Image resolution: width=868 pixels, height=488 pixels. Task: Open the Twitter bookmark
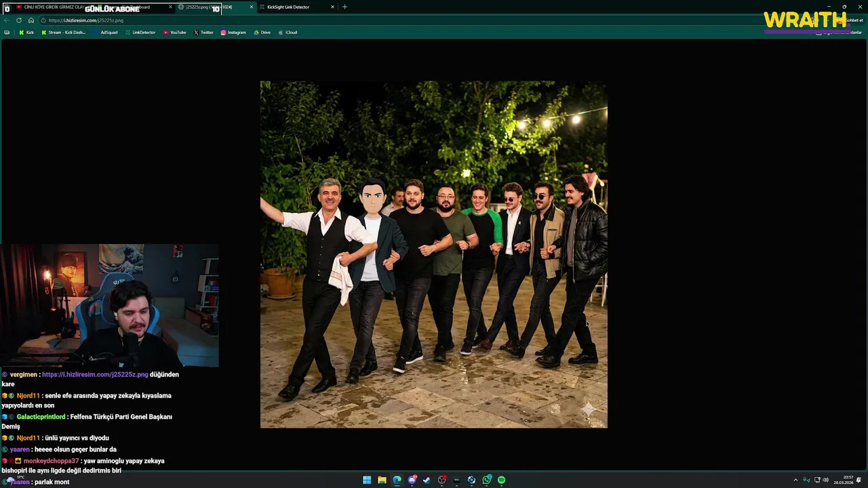[203, 32]
